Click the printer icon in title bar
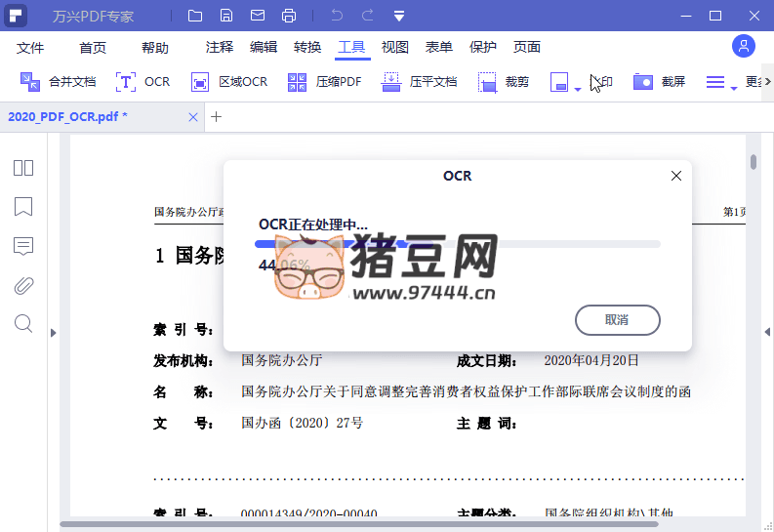 pos(289,16)
